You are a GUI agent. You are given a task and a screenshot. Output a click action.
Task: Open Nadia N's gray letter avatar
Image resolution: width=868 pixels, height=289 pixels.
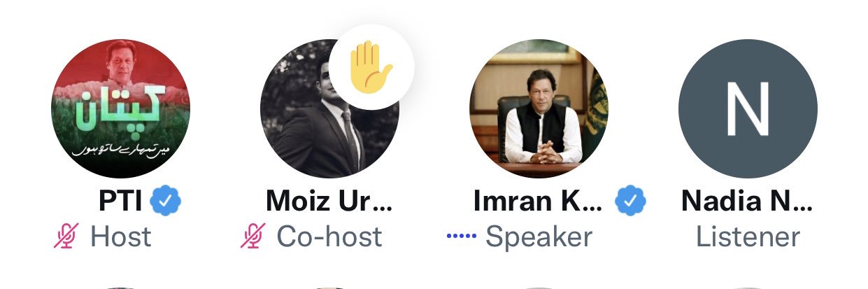click(x=748, y=108)
